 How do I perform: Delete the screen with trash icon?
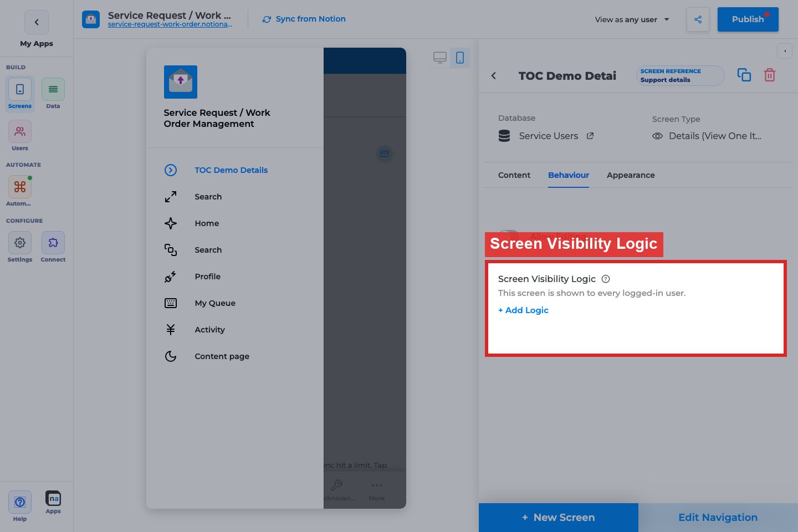[770, 75]
